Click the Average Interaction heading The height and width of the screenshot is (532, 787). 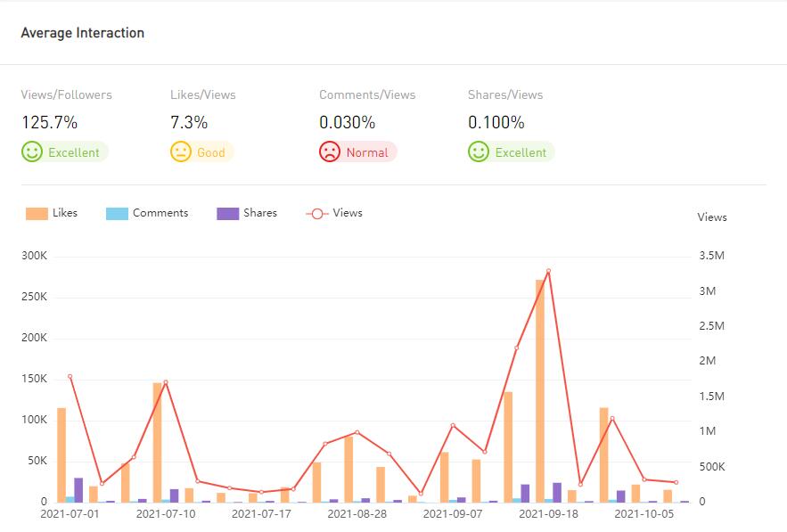click(82, 33)
